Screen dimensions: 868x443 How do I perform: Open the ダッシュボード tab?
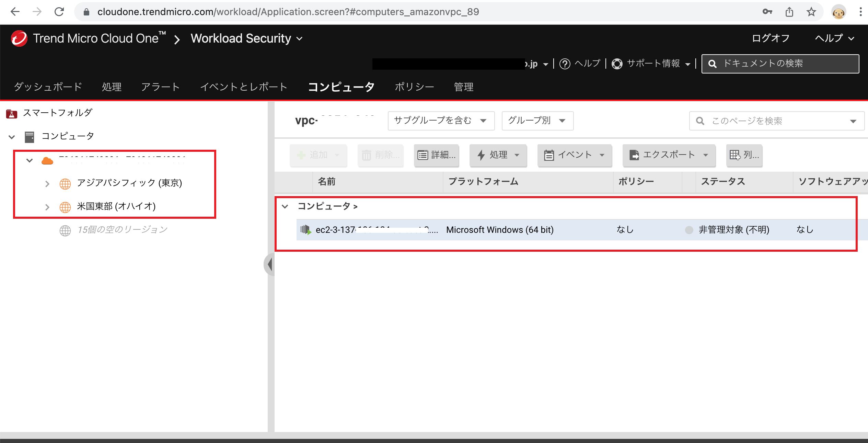48,87
